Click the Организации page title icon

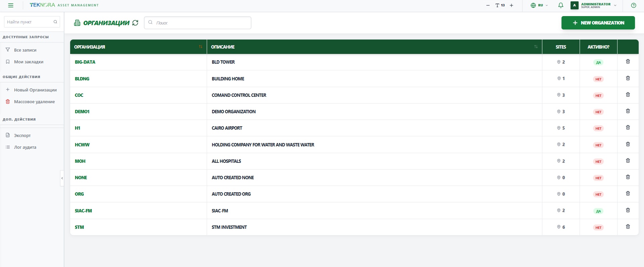[x=77, y=23]
